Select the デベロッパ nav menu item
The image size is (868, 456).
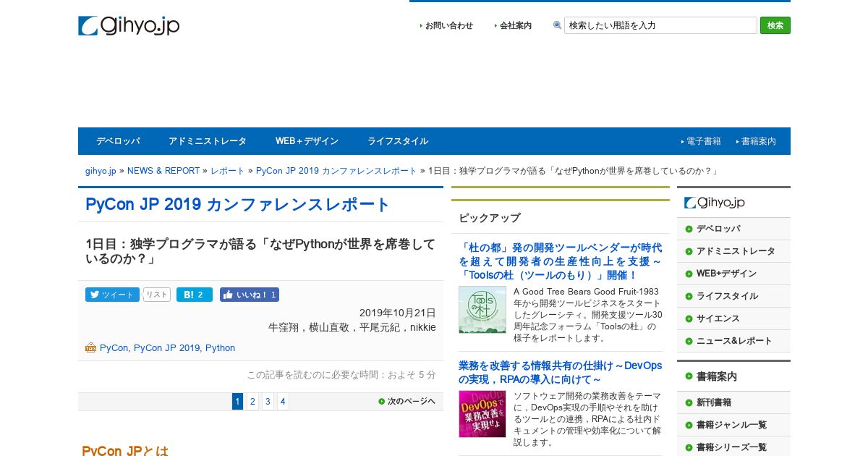(x=118, y=141)
